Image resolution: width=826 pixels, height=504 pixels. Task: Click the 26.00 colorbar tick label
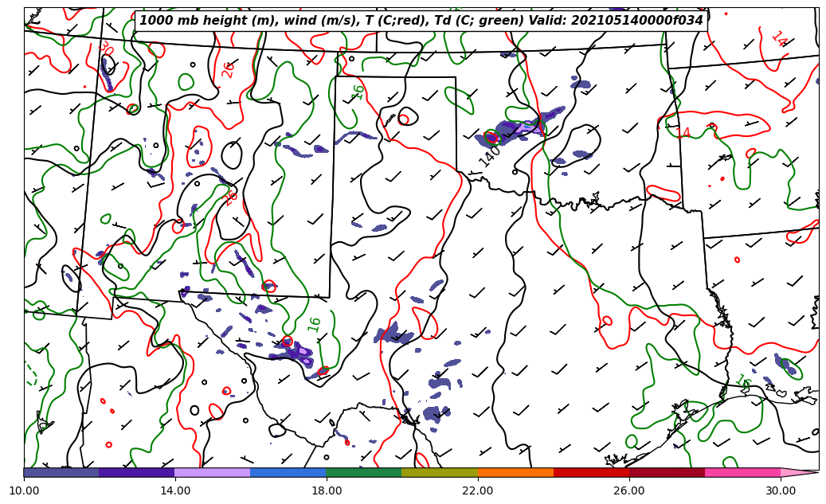629,490
